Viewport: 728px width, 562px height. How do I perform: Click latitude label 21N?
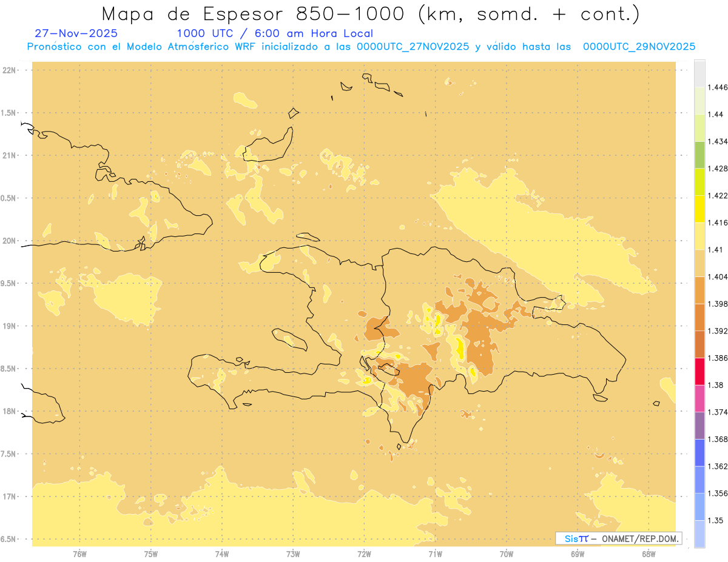(x=10, y=156)
